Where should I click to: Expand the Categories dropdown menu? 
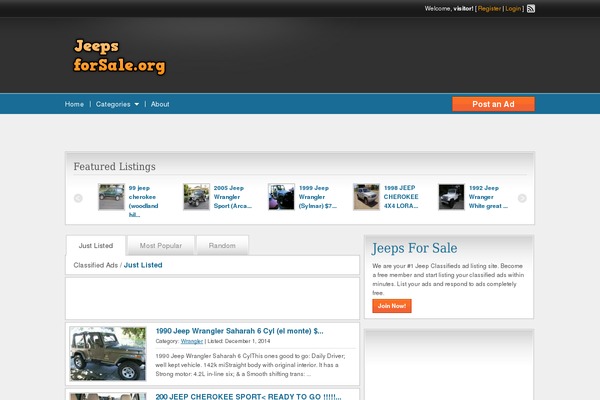117,104
